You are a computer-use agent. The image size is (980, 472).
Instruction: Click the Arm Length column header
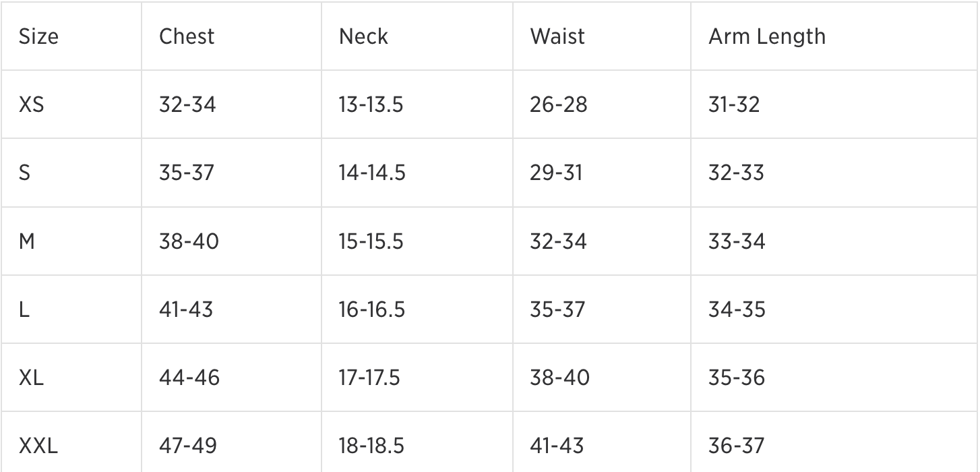(766, 36)
